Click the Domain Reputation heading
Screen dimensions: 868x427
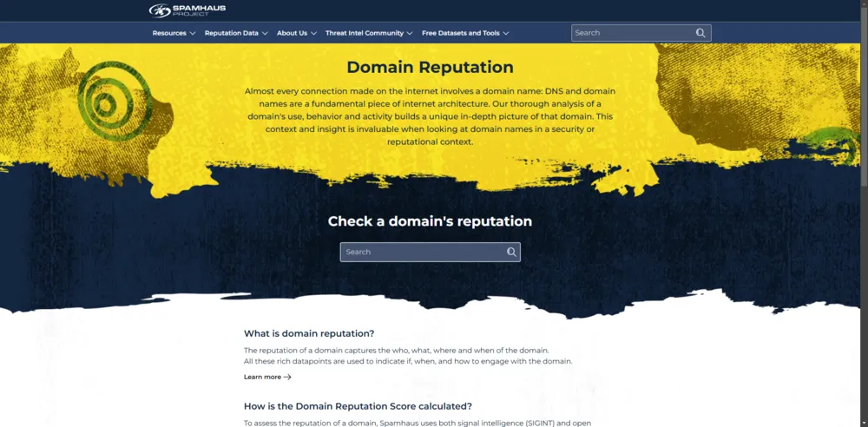(431, 67)
